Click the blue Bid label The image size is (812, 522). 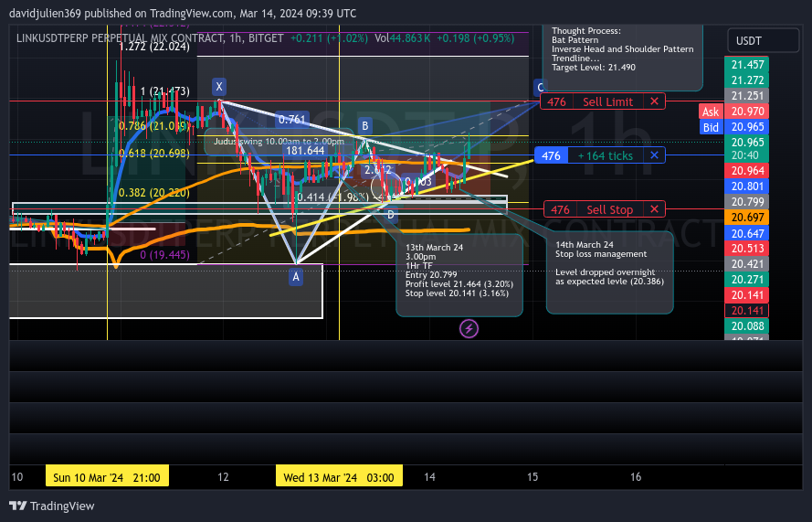click(711, 127)
